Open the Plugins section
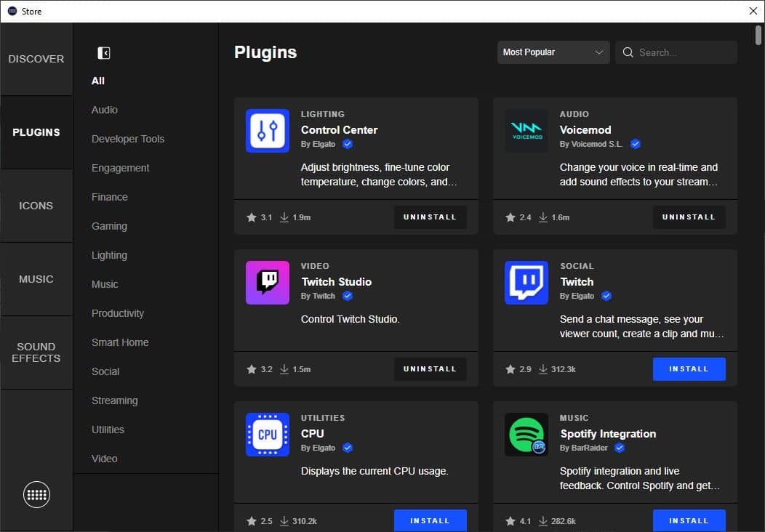This screenshot has width=765, height=532. point(36,132)
